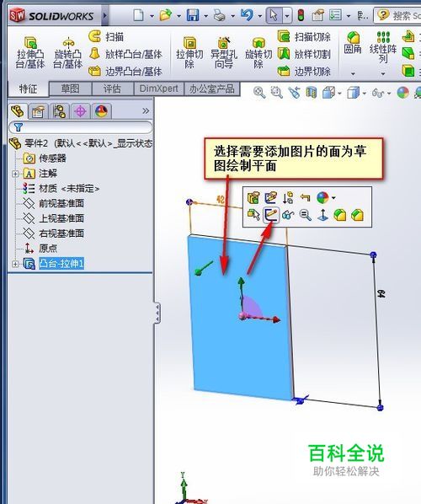Switch to the DimXpert tab
Screen dimensions: 421x504
(x=158, y=88)
